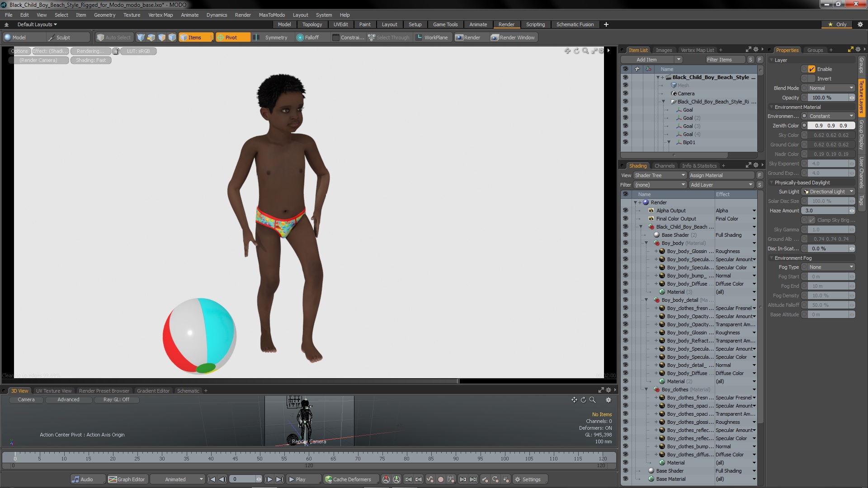
Task: Toggle the Invert checkbox
Action: click(812, 79)
